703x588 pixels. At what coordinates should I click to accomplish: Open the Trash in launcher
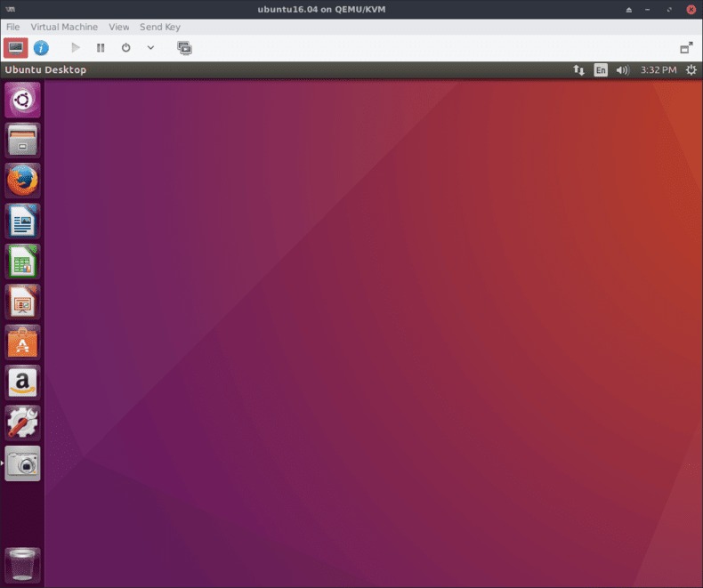tap(22, 565)
